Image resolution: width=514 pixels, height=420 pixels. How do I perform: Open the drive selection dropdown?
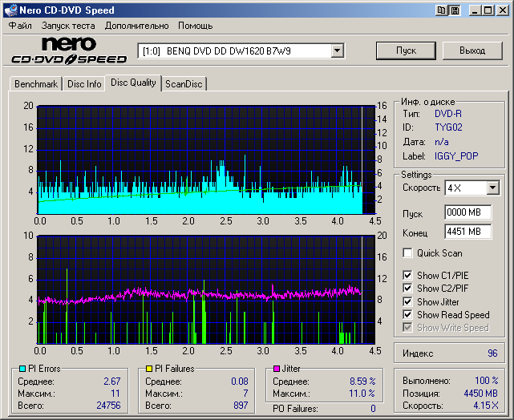(337, 50)
